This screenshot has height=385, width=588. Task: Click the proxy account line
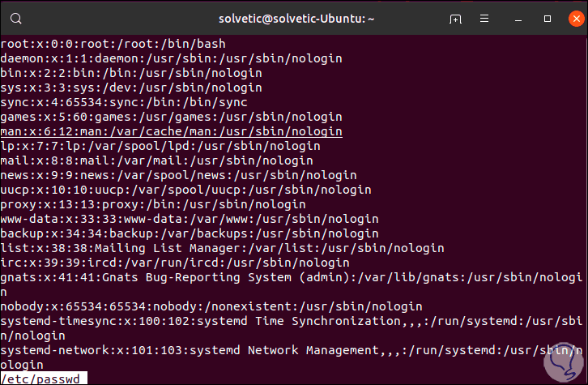153,204
